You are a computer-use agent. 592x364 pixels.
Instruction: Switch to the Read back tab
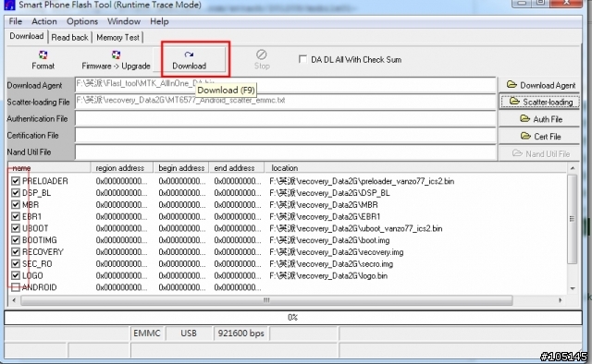coord(70,37)
